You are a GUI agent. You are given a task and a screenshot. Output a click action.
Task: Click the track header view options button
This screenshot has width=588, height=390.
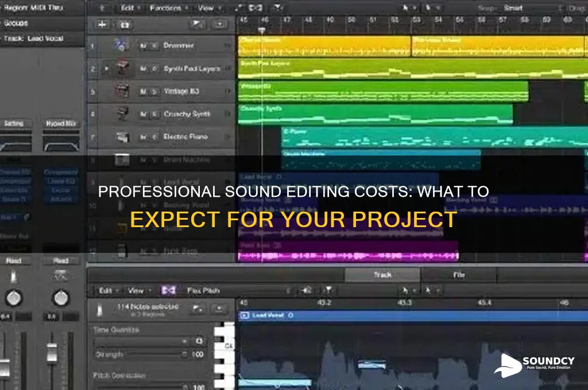click(219, 24)
